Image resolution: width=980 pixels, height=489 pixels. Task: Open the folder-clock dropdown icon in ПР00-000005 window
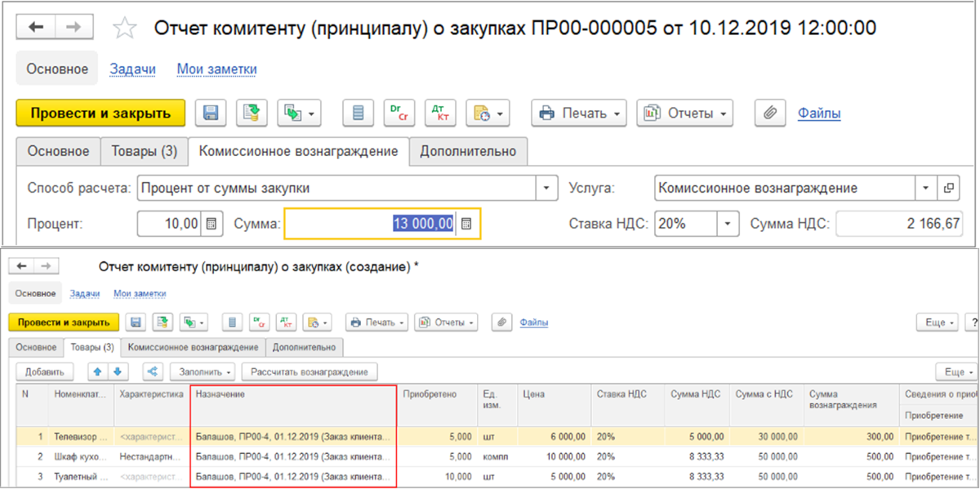488,113
